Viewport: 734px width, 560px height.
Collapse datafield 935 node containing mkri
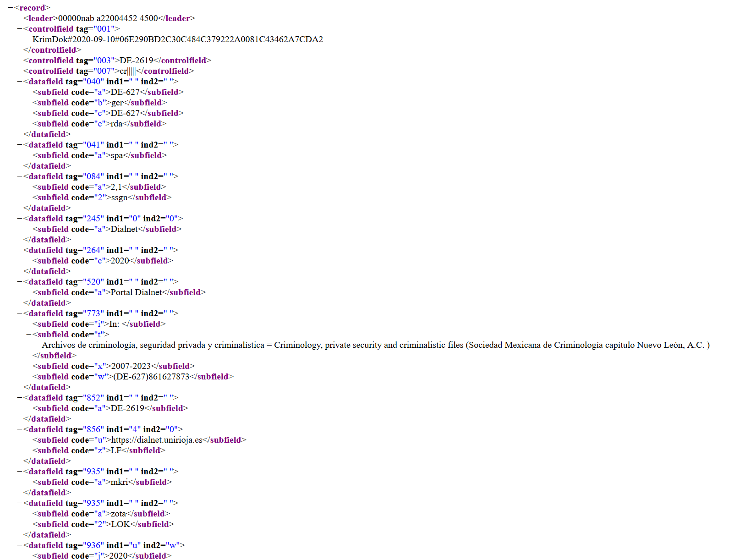tap(20, 472)
